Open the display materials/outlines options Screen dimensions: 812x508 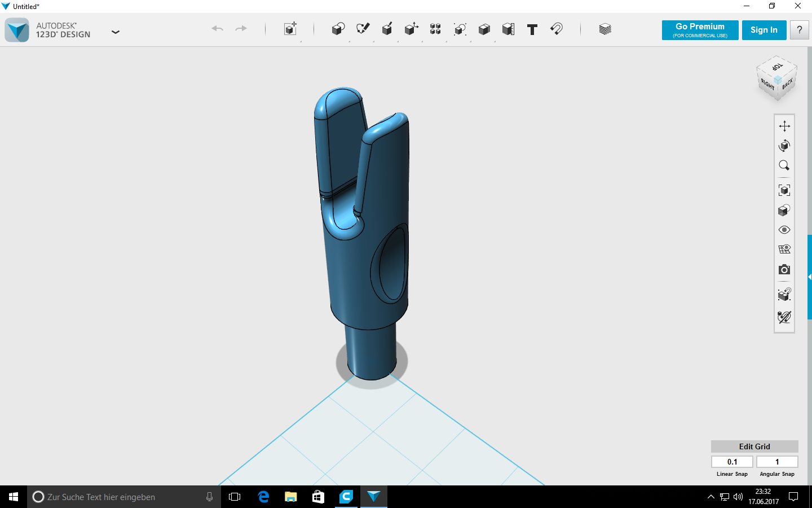click(784, 210)
